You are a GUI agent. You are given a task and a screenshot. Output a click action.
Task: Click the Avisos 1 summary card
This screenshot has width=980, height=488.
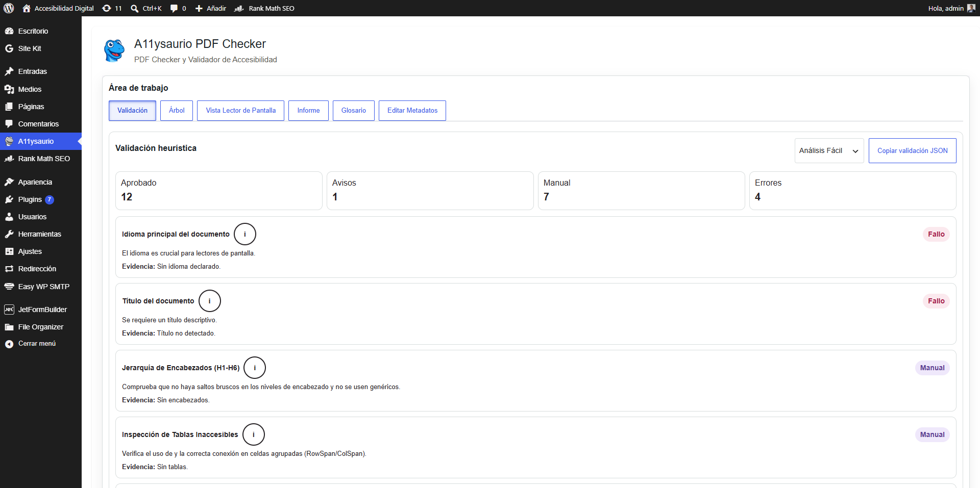pyautogui.click(x=430, y=191)
